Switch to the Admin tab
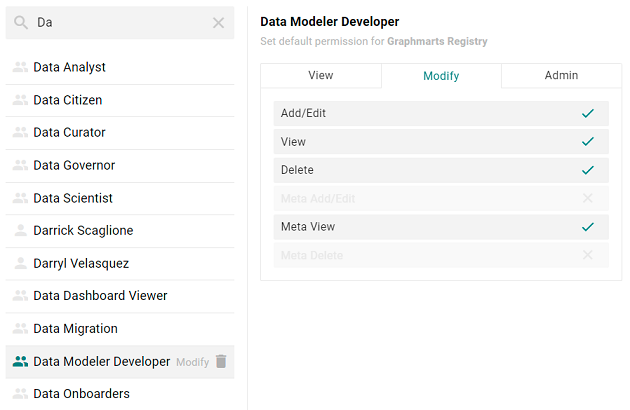Screen dimensions: 630x410 click(561, 76)
